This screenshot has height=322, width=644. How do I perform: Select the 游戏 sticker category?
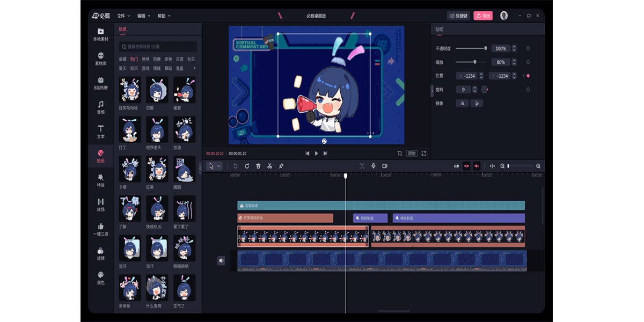(x=145, y=68)
